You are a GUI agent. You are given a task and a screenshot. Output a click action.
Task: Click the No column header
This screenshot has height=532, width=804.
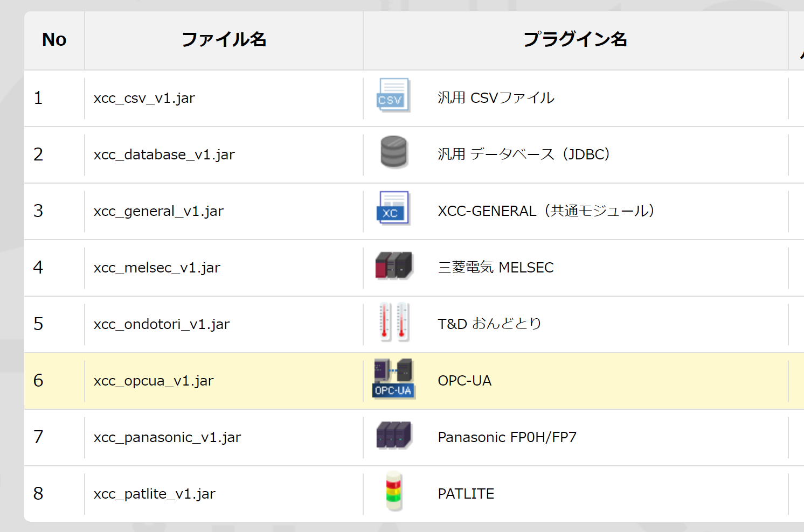pyautogui.click(x=54, y=40)
